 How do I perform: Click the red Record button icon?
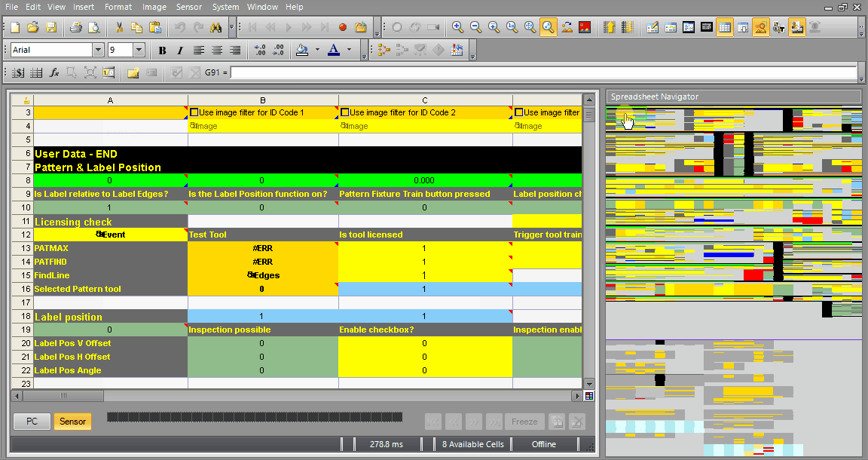pyautogui.click(x=343, y=28)
